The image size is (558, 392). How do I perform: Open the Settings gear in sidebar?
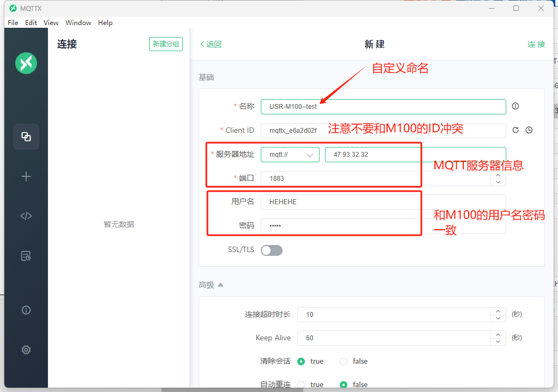(x=26, y=350)
